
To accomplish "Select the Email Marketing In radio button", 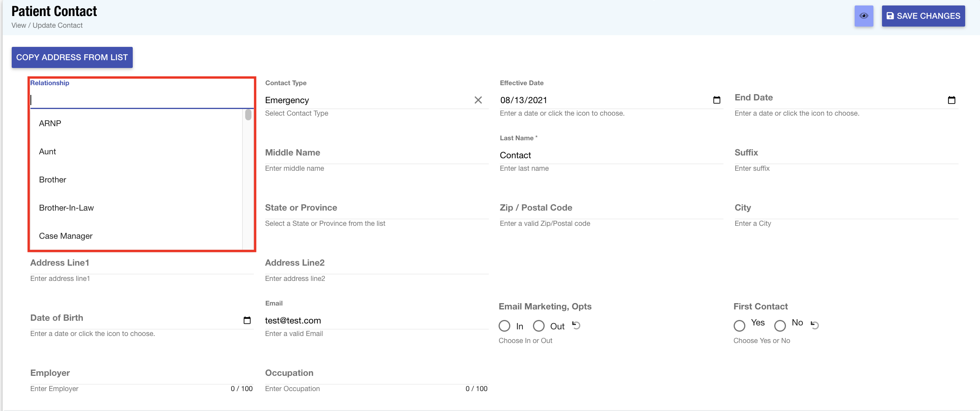I will pos(504,326).
